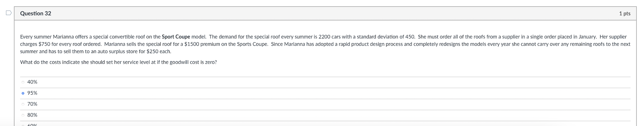Image resolution: width=644 pixels, height=126 pixels.
Task: Flag Question 32 for review
Action: pos(9,13)
